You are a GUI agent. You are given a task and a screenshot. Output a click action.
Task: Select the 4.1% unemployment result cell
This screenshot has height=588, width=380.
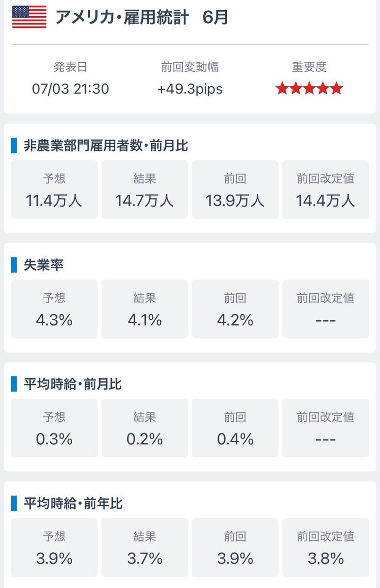[144, 308]
